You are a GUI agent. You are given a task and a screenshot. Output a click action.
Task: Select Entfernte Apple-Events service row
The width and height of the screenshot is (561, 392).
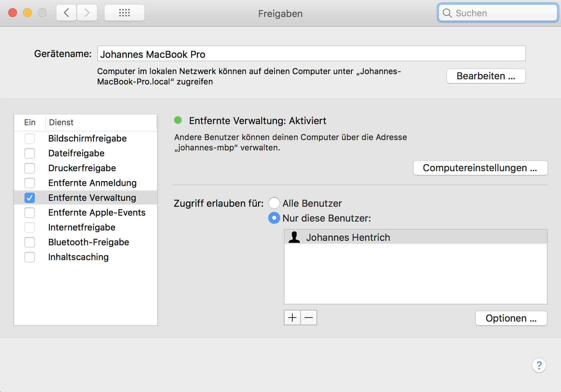tap(97, 213)
